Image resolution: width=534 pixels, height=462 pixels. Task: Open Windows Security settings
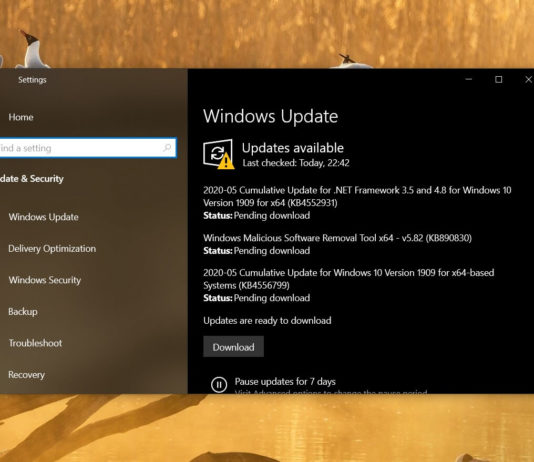click(45, 280)
